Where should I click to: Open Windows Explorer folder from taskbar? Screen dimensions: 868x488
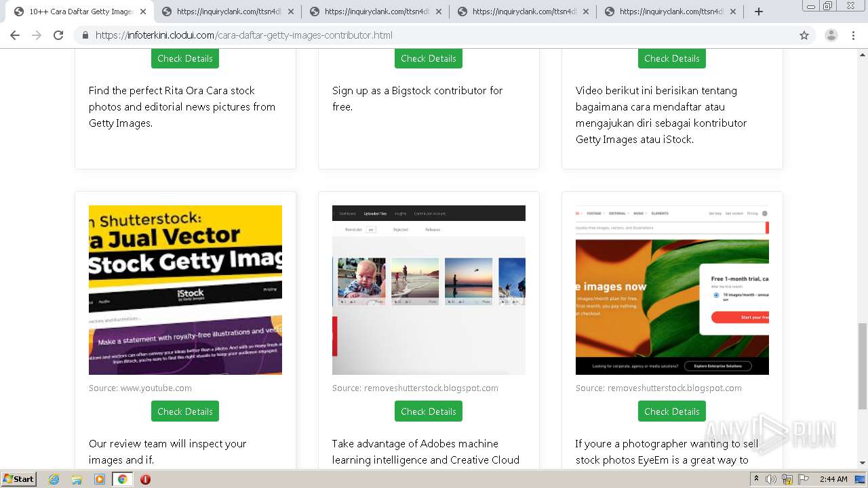(77, 479)
